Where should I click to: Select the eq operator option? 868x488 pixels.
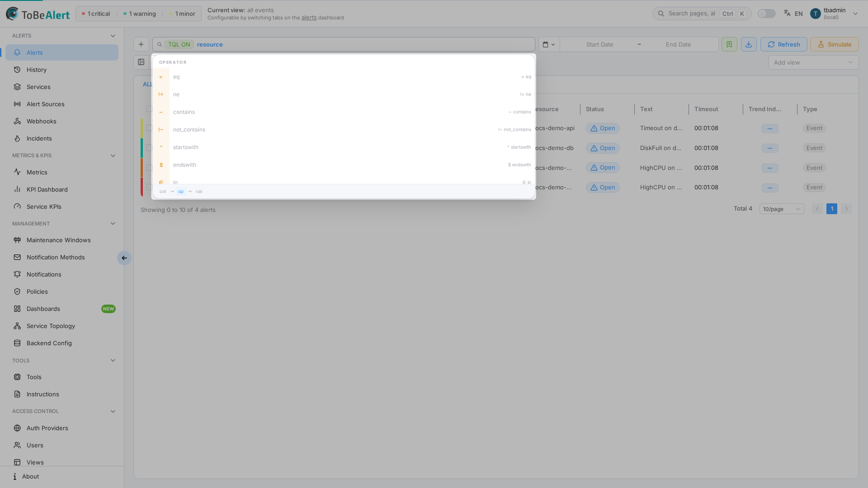coord(344,77)
